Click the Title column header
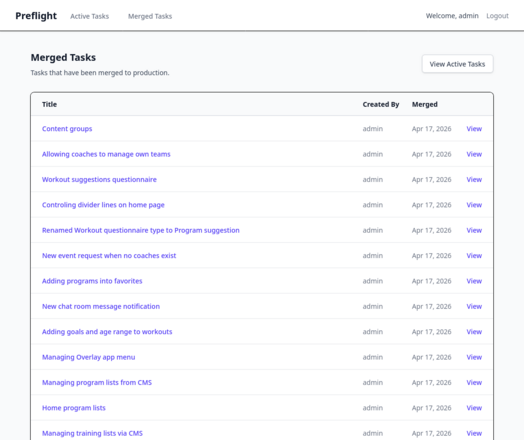 [49, 104]
